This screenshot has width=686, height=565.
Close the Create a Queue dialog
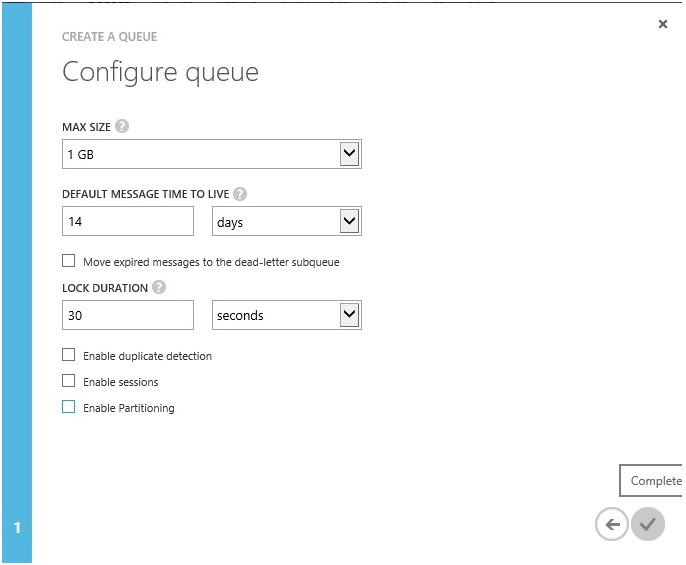663,24
